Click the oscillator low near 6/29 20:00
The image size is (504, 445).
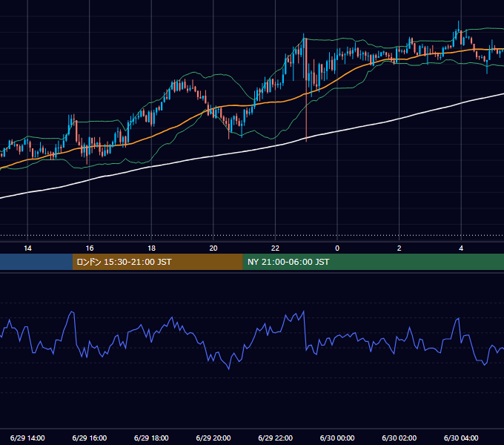(x=229, y=369)
